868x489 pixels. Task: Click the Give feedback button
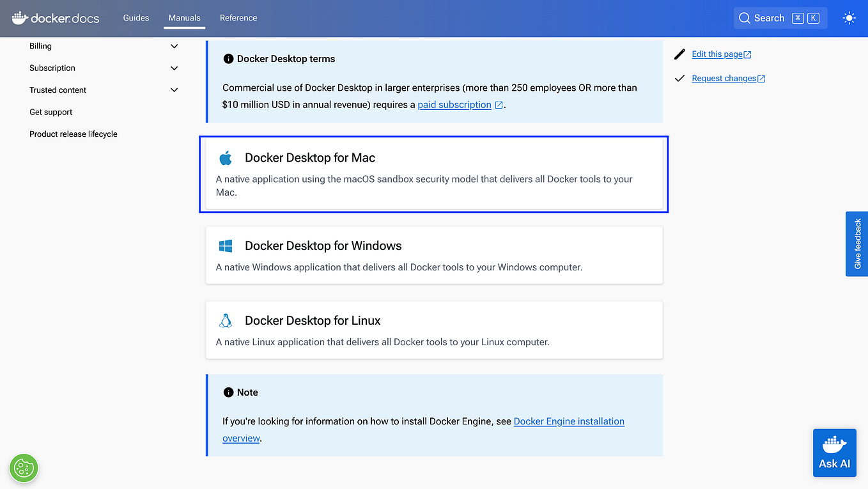coord(856,244)
